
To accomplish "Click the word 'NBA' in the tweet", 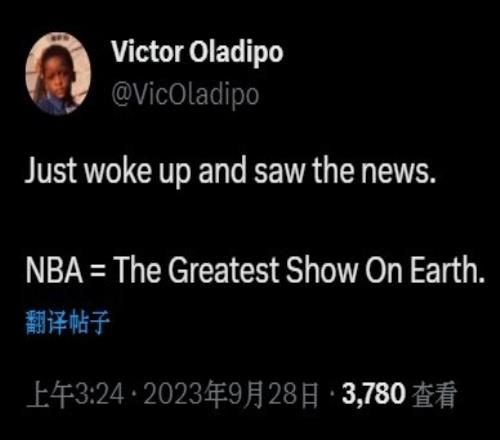I will [x=54, y=270].
